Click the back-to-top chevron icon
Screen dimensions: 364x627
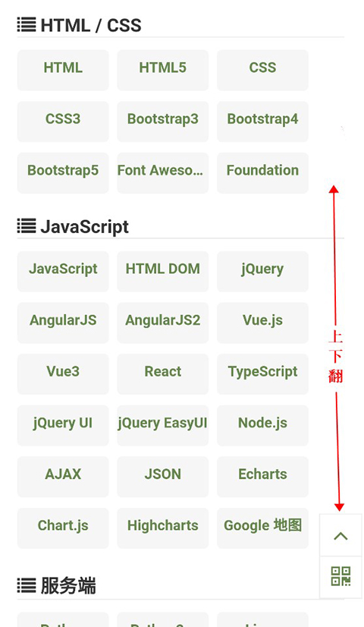click(340, 536)
